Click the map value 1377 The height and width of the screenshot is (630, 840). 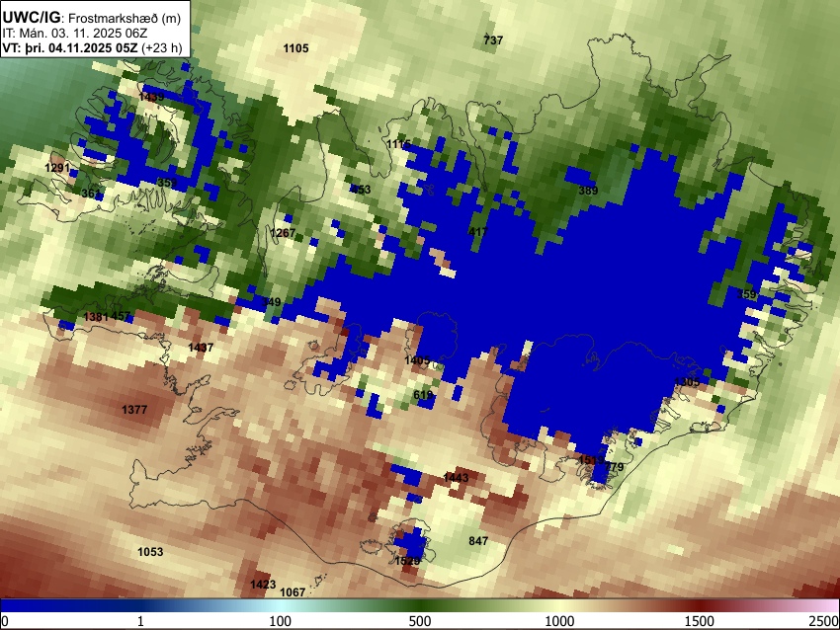pyautogui.click(x=134, y=410)
